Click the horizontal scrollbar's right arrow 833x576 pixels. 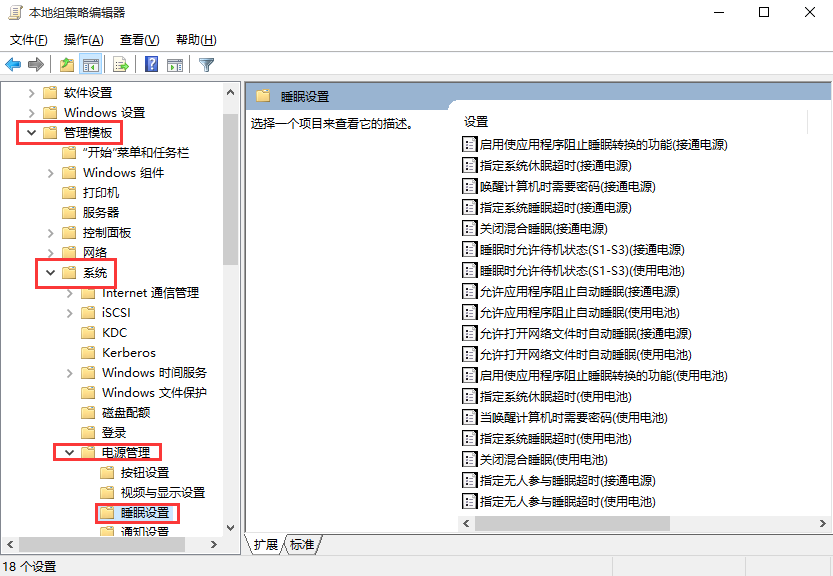click(823, 522)
